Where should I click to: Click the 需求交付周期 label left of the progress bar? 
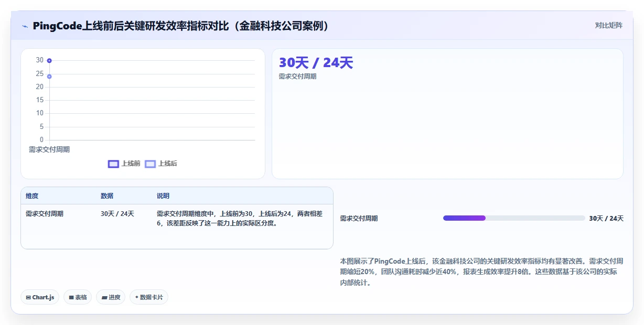pyautogui.click(x=359, y=219)
